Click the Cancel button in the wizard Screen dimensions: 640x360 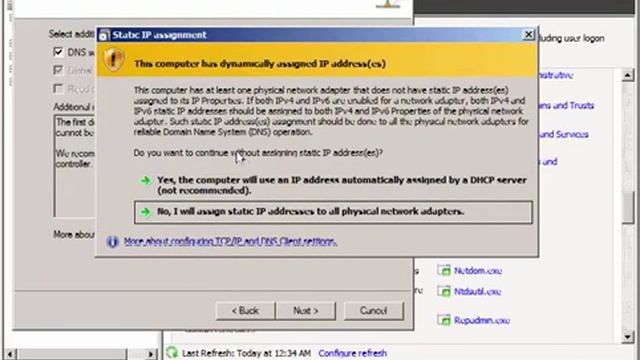click(x=373, y=311)
